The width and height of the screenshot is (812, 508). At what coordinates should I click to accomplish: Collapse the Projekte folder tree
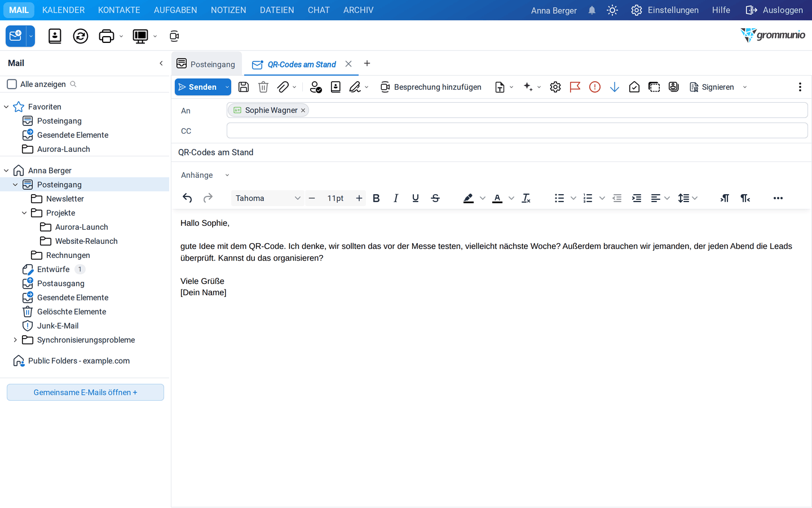point(24,213)
